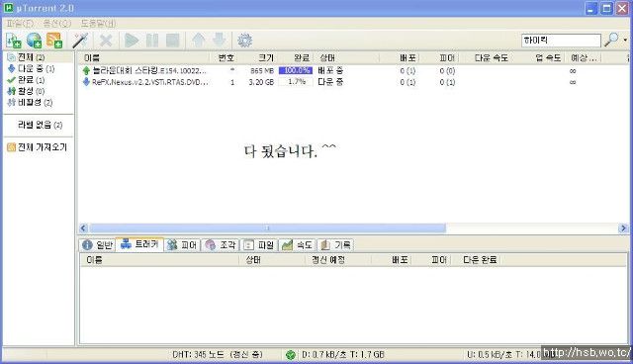Screen dimensions: 633x364
Task: Click the green network status icon
Action: pyautogui.click(x=290, y=355)
